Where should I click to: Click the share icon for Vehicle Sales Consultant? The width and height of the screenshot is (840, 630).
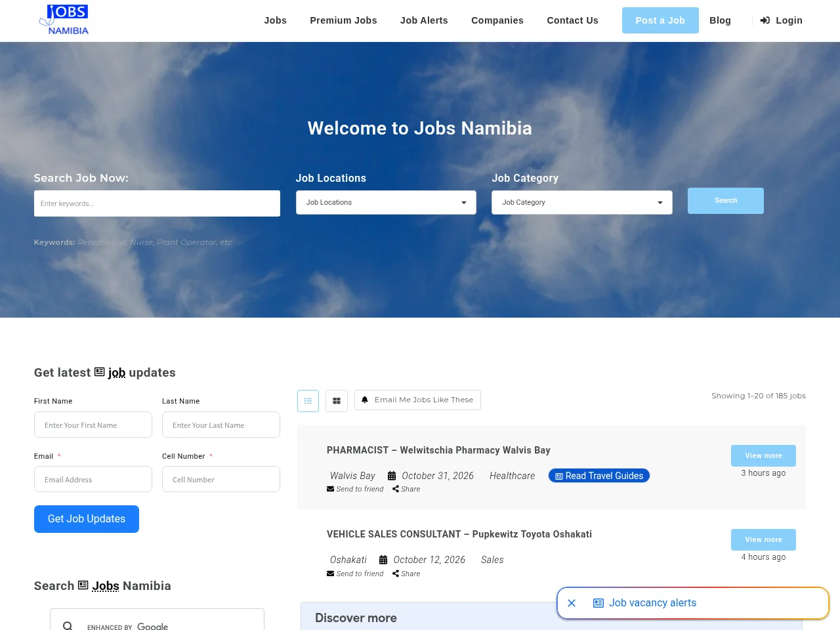(x=396, y=574)
